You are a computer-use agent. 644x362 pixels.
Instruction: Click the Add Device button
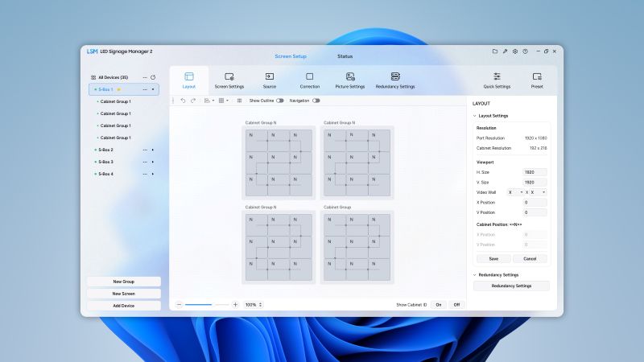pyautogui.click(x=124, y=306)
